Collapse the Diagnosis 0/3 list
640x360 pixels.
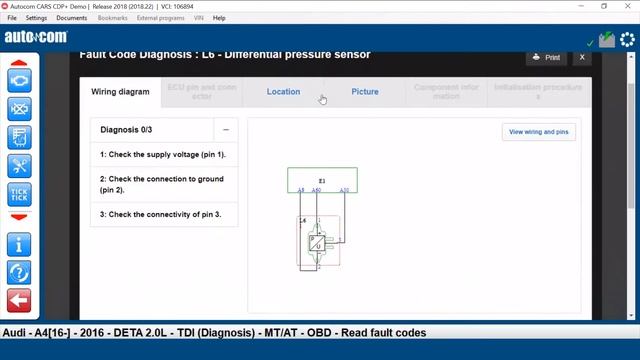coord(226,130)
